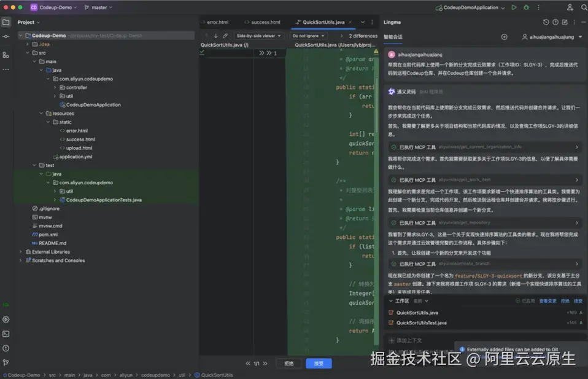Run CodeupDemoApplication with the play icon
588x379 pixels.
[x=514, y=7]
